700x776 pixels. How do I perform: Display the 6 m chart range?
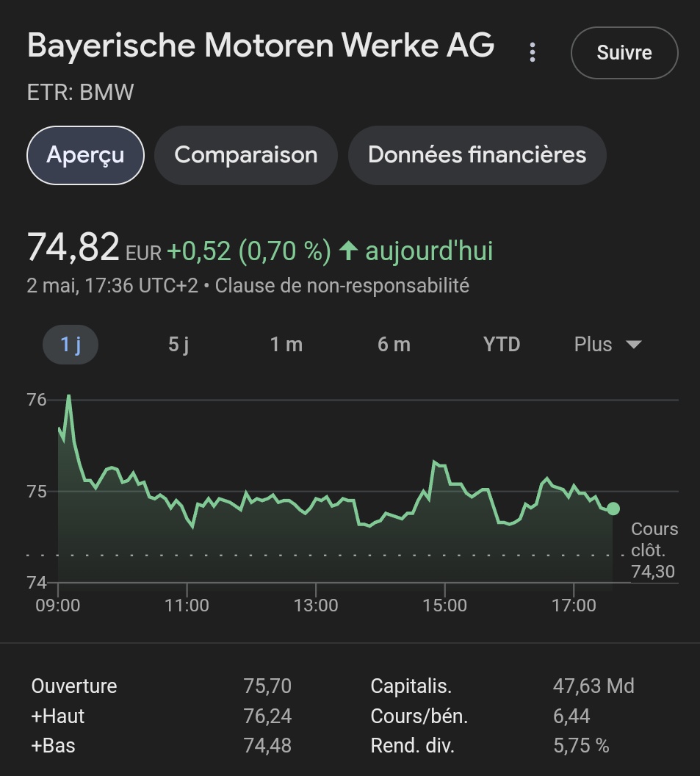pyautogui.click(x=394, y=345)
